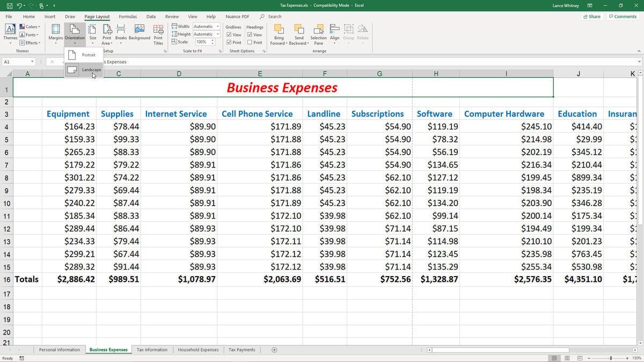Open the Tax Payments sheet tab
The width and height of the screenshot is (644, 362).
(241, 350)
